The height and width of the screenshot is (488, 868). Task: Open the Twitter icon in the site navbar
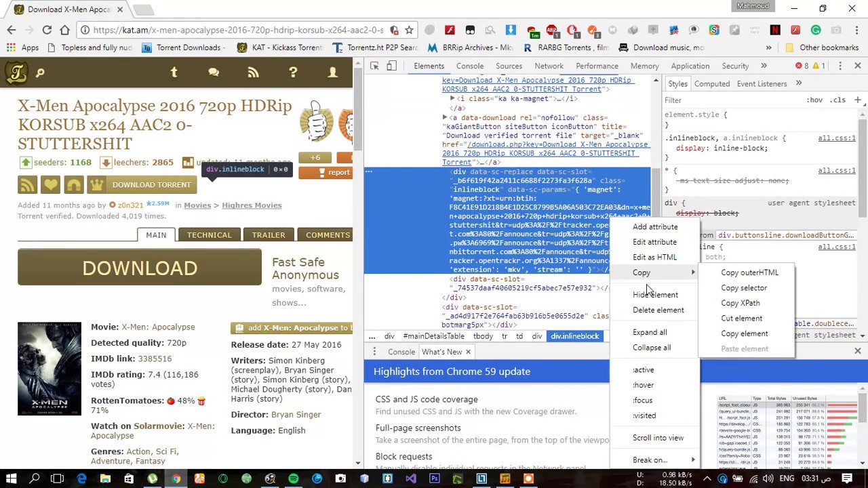(174, 73)
